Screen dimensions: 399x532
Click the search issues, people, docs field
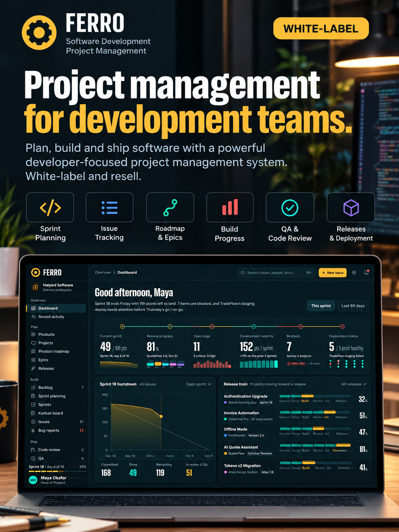point(277,273)
